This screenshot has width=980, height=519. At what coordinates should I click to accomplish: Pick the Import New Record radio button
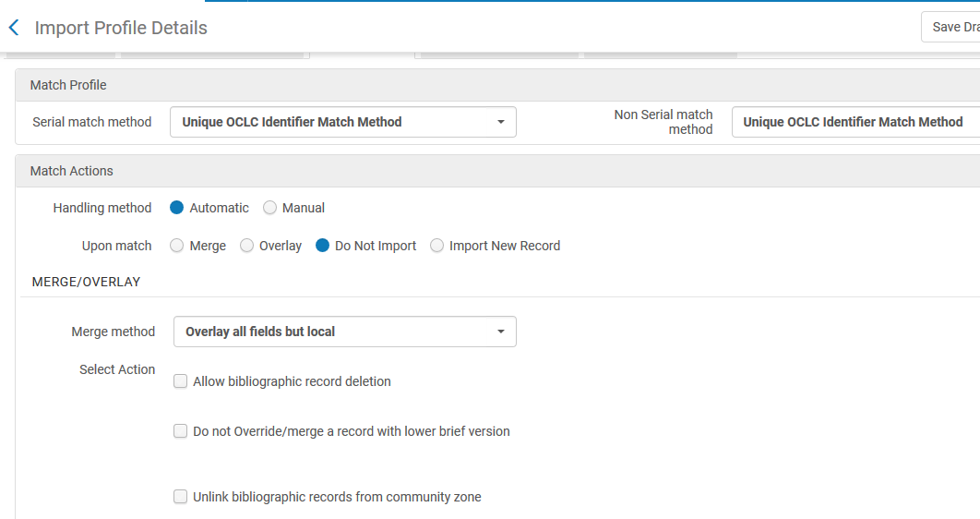437,246
